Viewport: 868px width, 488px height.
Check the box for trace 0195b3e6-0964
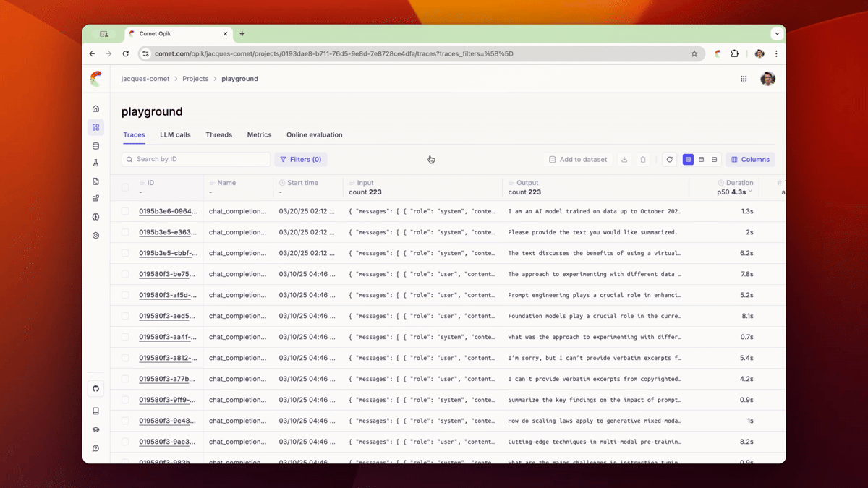[125, 211]
